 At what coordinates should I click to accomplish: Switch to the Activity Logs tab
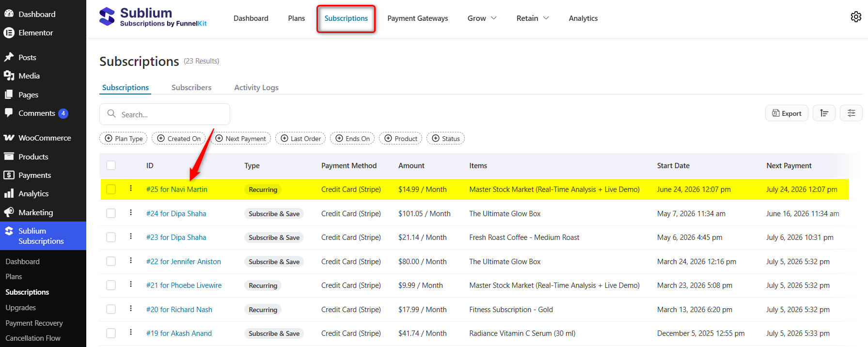point(256,87)
